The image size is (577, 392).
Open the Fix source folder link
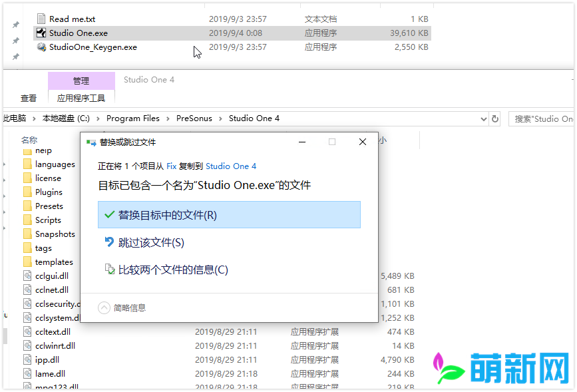click(x=172, y=166)
